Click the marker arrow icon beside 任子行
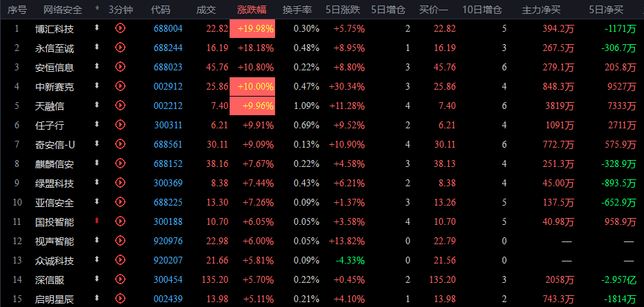The image size is (644, 307). coord(97,124)
